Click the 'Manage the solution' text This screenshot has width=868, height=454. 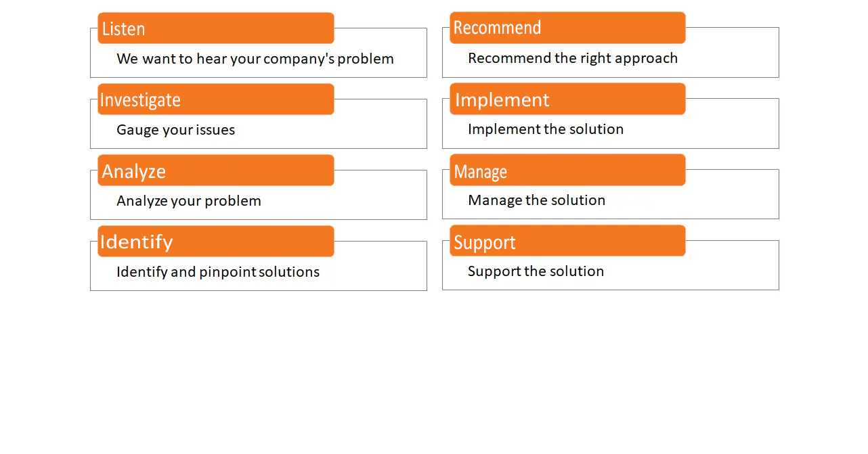click(537, 200)
